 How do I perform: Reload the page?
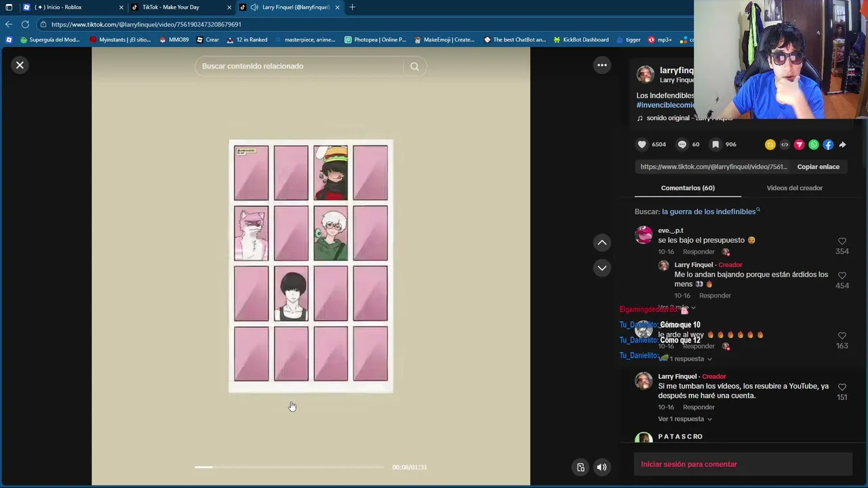(x=25, y=24)
